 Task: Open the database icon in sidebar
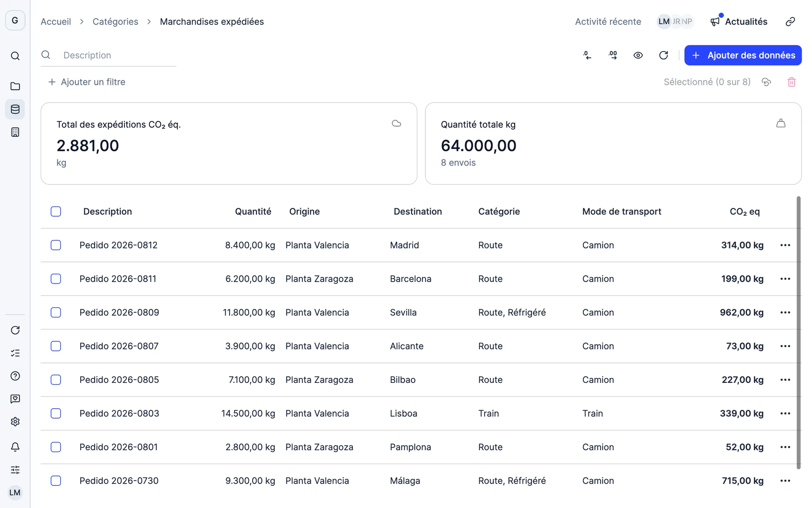point(15,109)
